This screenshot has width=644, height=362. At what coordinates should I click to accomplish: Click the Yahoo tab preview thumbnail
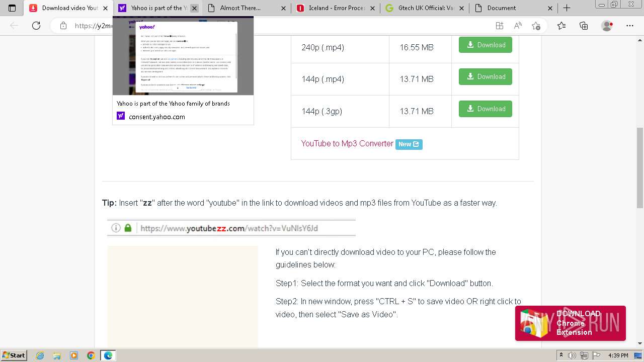[x=183, y=56]
